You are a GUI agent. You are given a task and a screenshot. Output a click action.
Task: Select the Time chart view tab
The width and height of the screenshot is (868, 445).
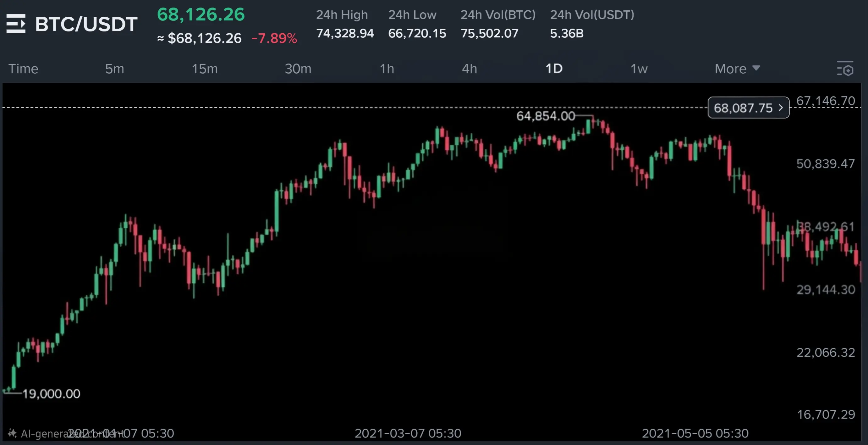click(23, 69)
